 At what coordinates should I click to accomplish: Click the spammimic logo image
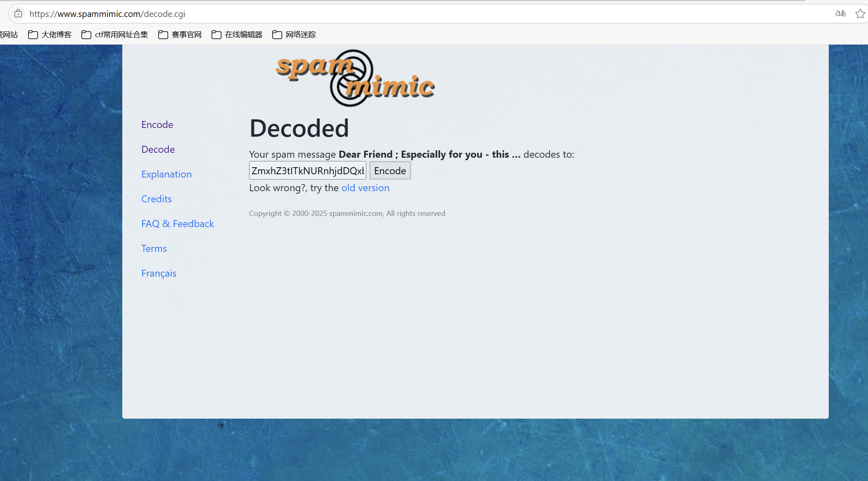coord(355,78)
